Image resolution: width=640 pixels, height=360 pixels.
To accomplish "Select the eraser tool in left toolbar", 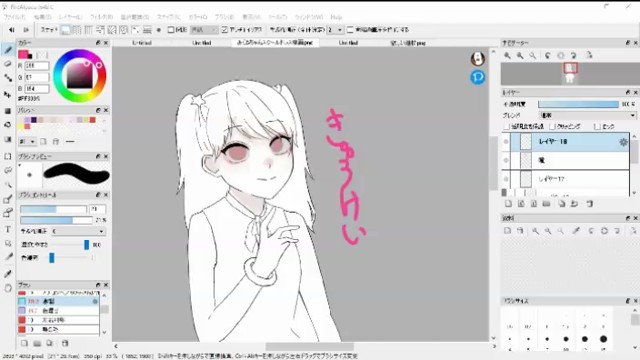I will (8, 64).
